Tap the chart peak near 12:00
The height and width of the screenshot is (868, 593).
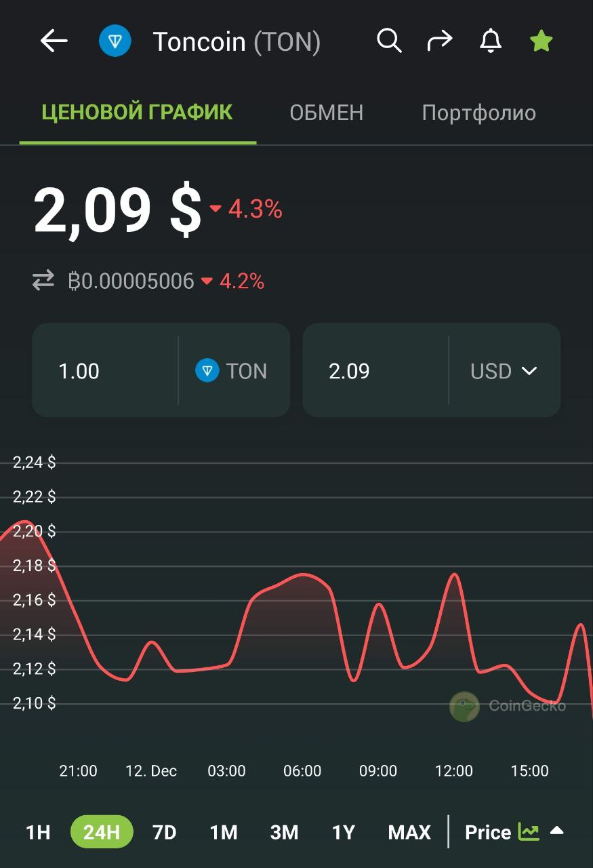[x=454, y=575]
